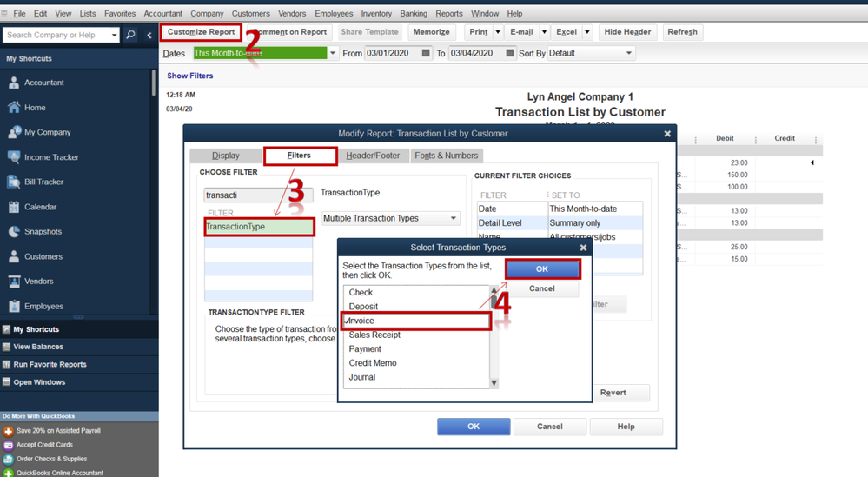The image size is (868, 477).
Task: Click Customize Report button
Action: (x=201, y=32)
